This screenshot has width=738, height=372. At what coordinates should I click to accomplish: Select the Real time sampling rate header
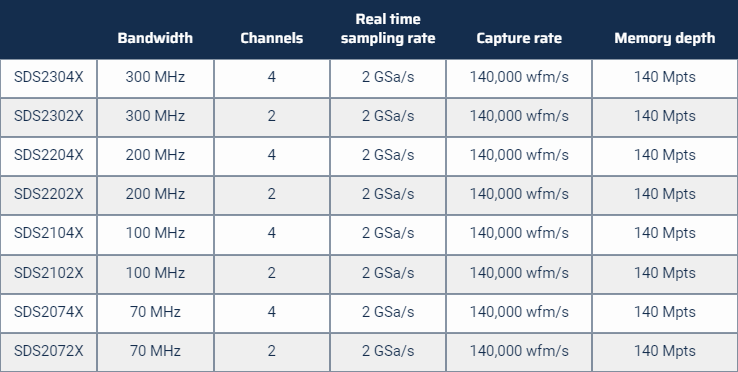click(388, 29)
